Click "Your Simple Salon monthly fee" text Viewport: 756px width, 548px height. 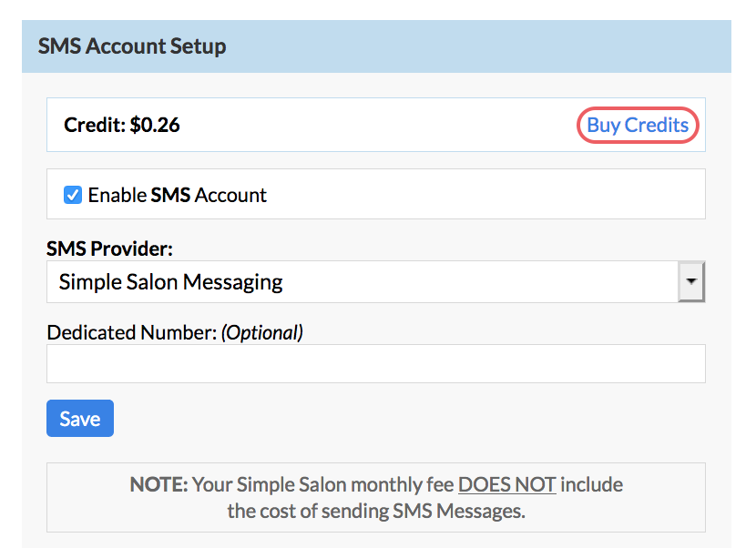[322, 484]
